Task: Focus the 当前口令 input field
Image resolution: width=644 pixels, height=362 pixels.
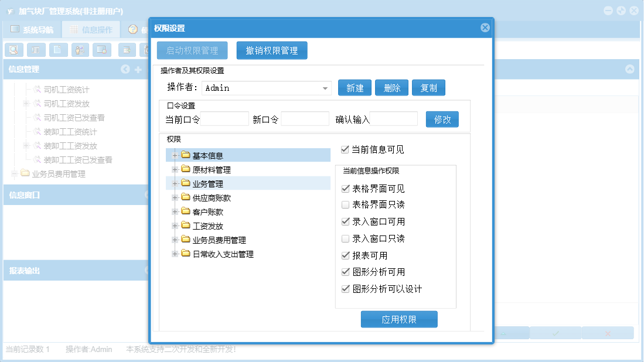Action: click(224, 119)
